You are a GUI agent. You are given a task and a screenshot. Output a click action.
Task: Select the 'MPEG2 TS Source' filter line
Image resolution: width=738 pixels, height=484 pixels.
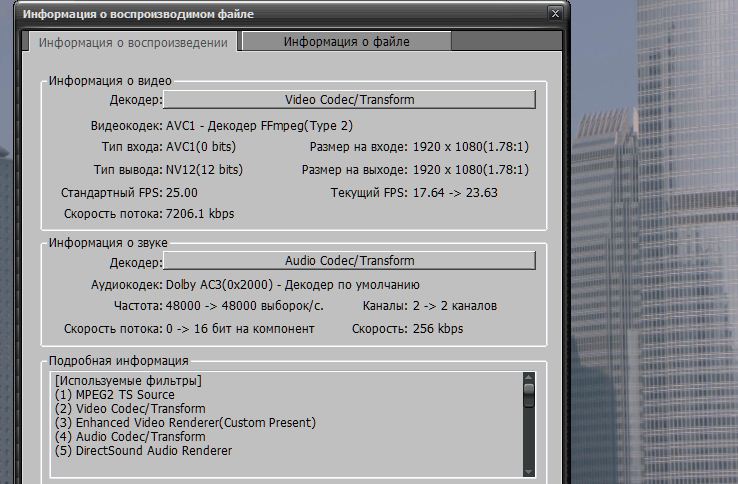click(x=115, y=395)
